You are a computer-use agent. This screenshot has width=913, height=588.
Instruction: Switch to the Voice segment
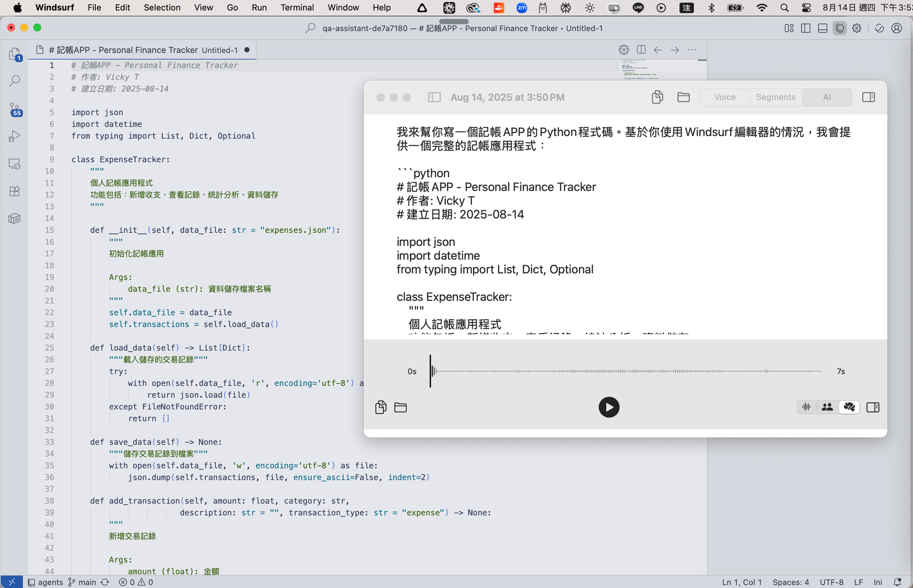pyautogui.click(x=725, y=97)
